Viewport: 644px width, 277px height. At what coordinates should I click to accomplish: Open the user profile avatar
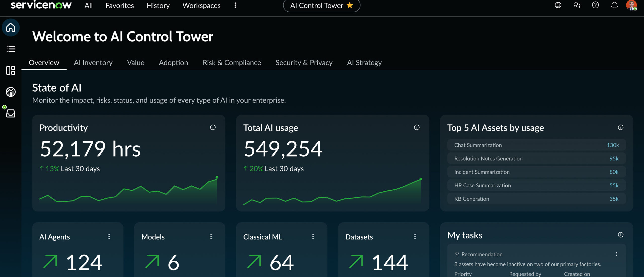(x=631, y=5)
